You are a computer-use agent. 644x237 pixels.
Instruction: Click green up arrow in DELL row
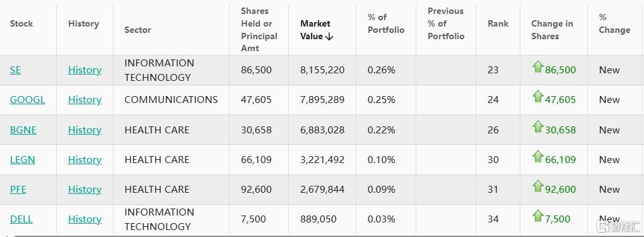point(538,216)
